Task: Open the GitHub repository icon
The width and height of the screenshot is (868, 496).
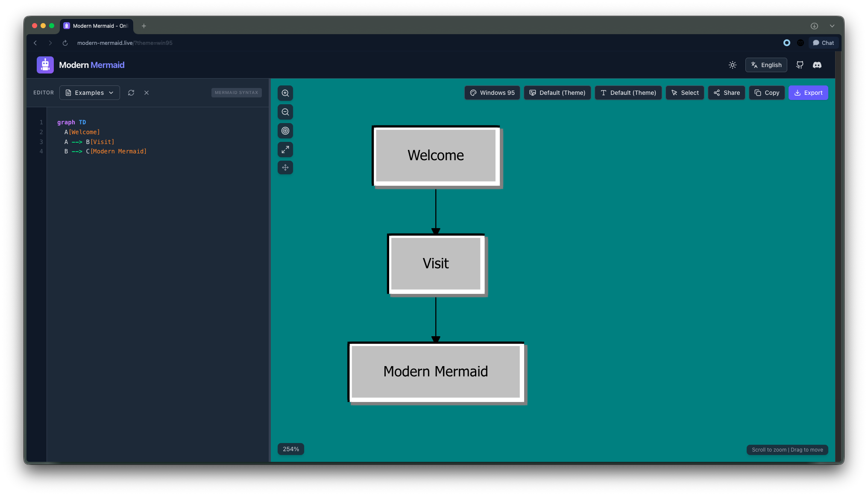Action: pos(800,65)
